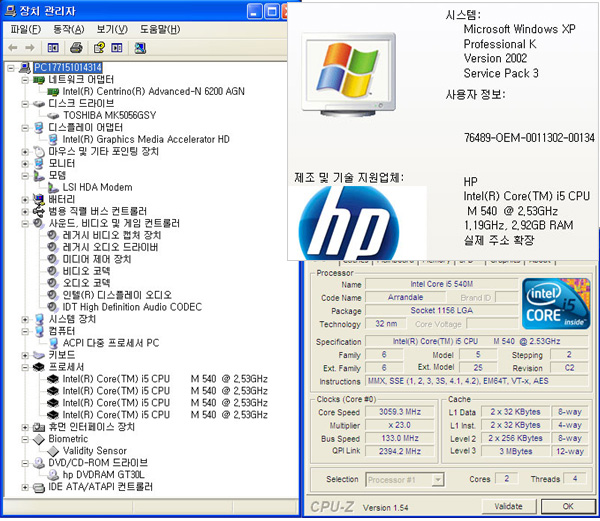This screenshot has height=521, width=600.
Task: Expand the 시스템 장치 category
Action: tap(25, 319)
